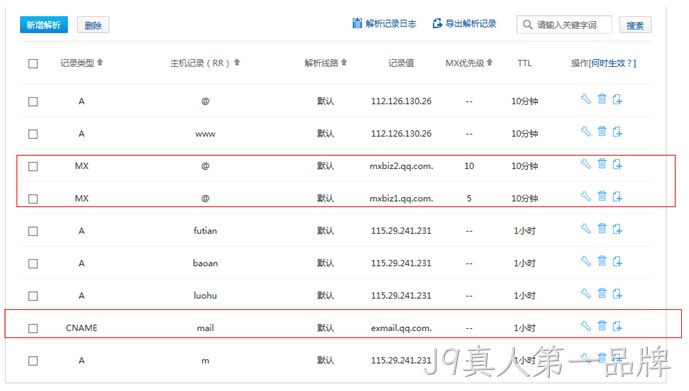The width and height of the screenshot is (689, 391).
Task: Sort by 主机记录（RR）column arrow
Action: click(237, 62)
